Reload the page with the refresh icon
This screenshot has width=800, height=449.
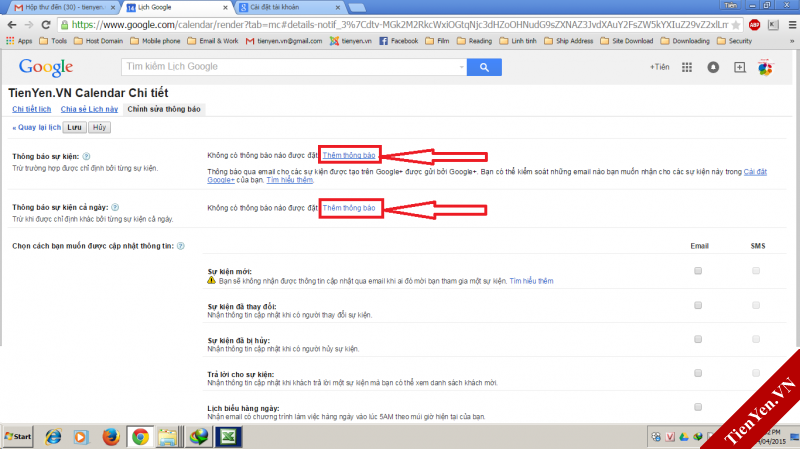[x=46, y=24]
